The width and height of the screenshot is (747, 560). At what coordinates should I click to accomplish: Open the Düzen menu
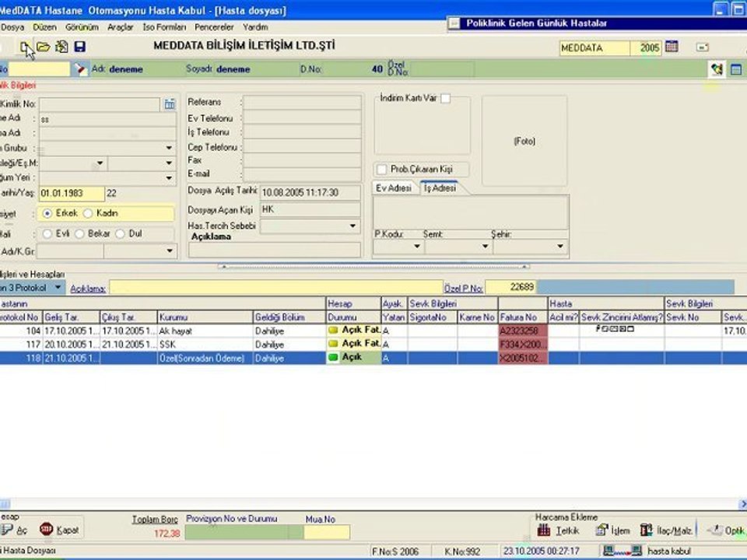(x=44, y=27)
